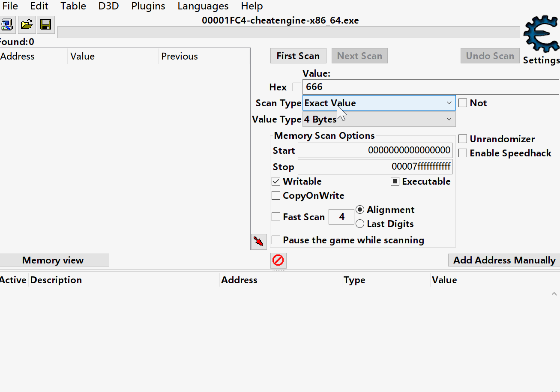
Task: Click the Type column header
Action: pyautogui.click(x=386, y=280)
